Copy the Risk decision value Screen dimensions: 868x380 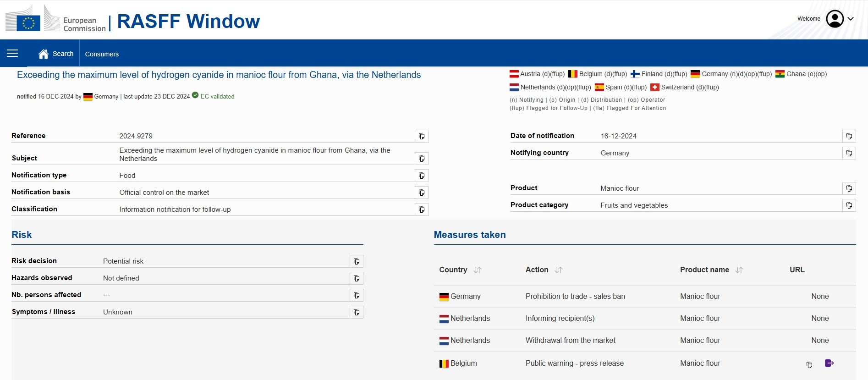356,261
